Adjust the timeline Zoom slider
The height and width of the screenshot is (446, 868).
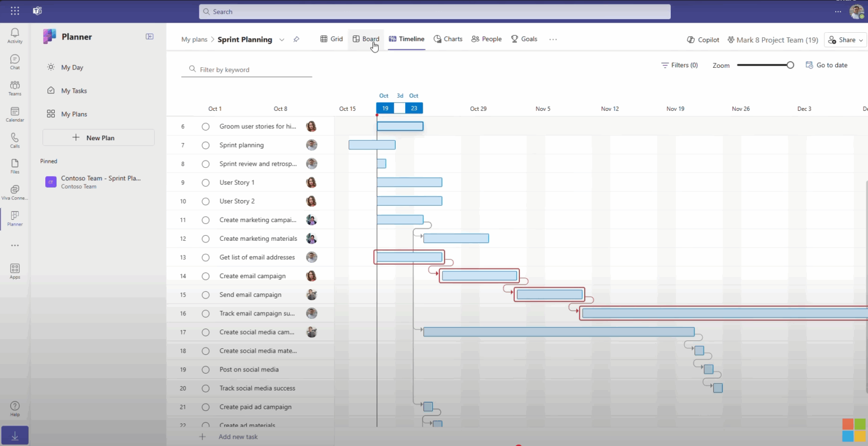pos(789,65)
